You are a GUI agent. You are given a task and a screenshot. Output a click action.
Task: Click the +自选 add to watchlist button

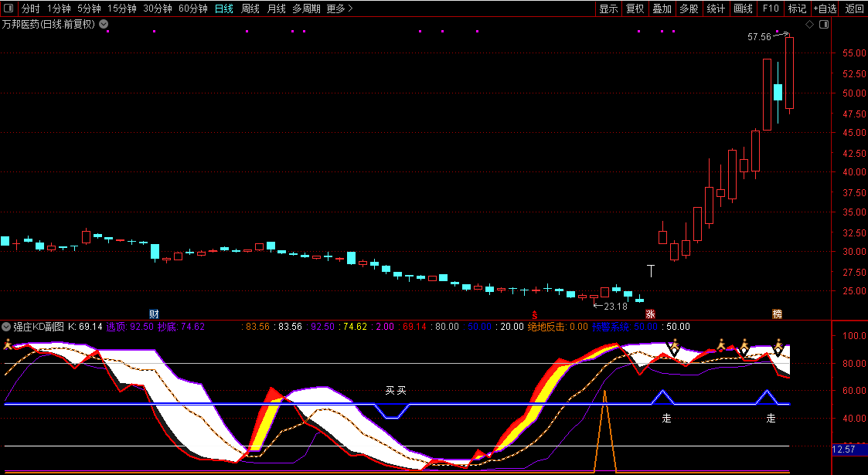[825, 8]
